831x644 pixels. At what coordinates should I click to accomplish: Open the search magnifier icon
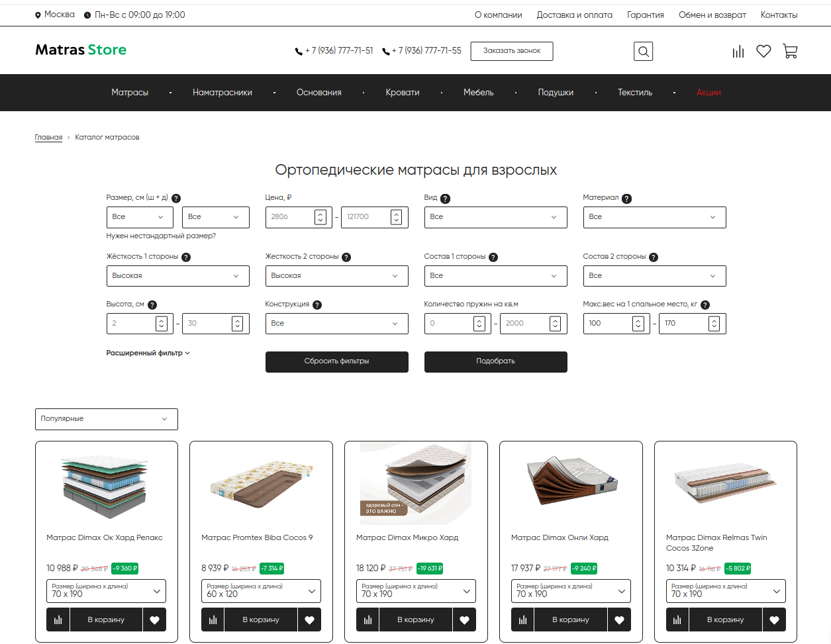pos(643,51)
